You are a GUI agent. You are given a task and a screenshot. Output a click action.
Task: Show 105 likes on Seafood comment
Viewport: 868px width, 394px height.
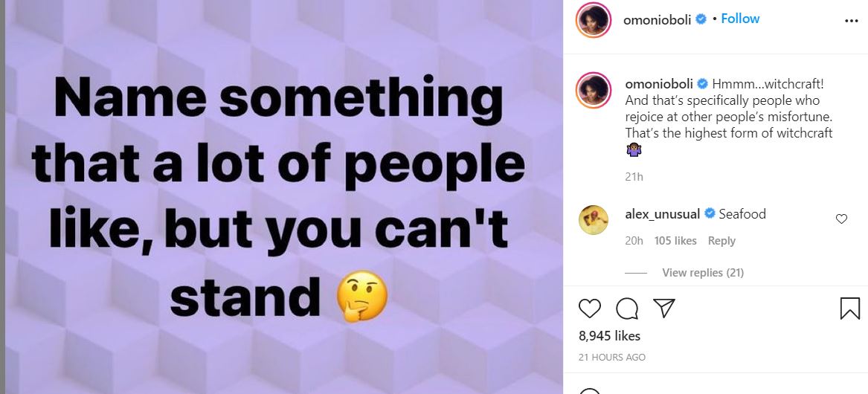coord(675,240)
